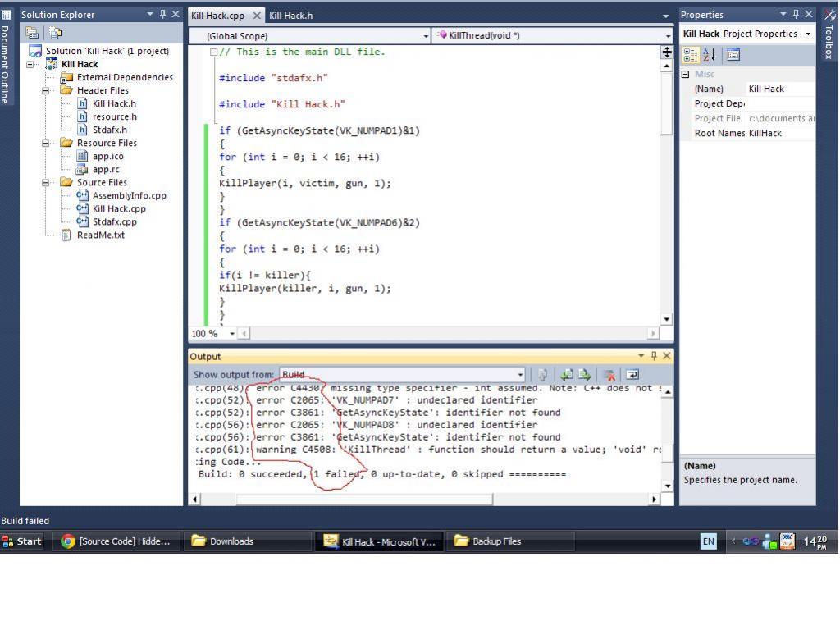Click the warning C4508 KillThread output line
The image size is (840, 630).
point(429,450)
